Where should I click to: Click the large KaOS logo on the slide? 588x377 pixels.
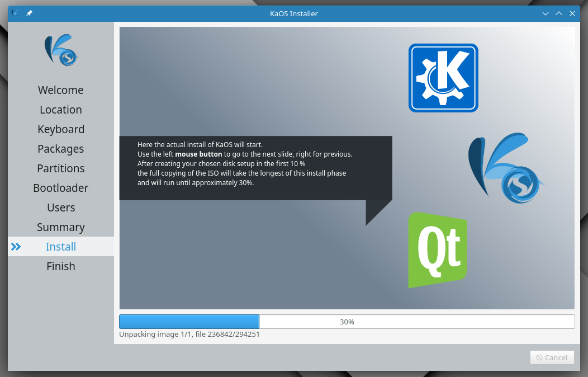(x=506, y=168)
